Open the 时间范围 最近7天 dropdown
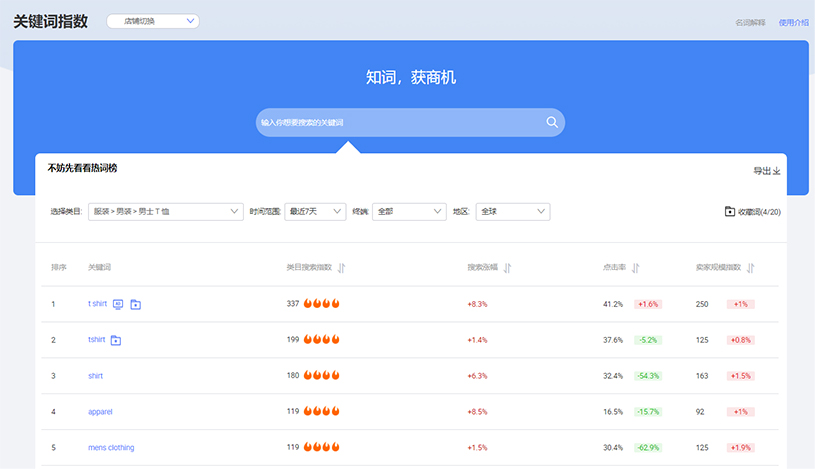Image resolution: width=815 pixels, height=469 pixels. click(x=315, y=212)
